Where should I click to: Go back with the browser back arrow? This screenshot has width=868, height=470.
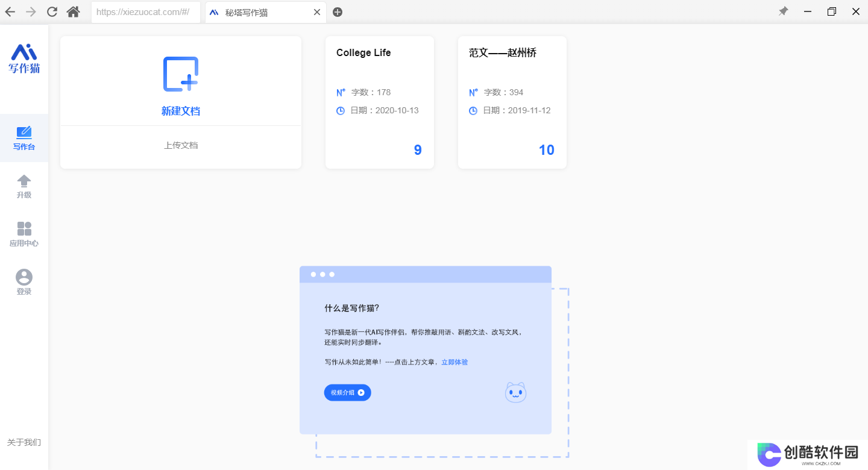pyautogui.click(x=10, y=12)
